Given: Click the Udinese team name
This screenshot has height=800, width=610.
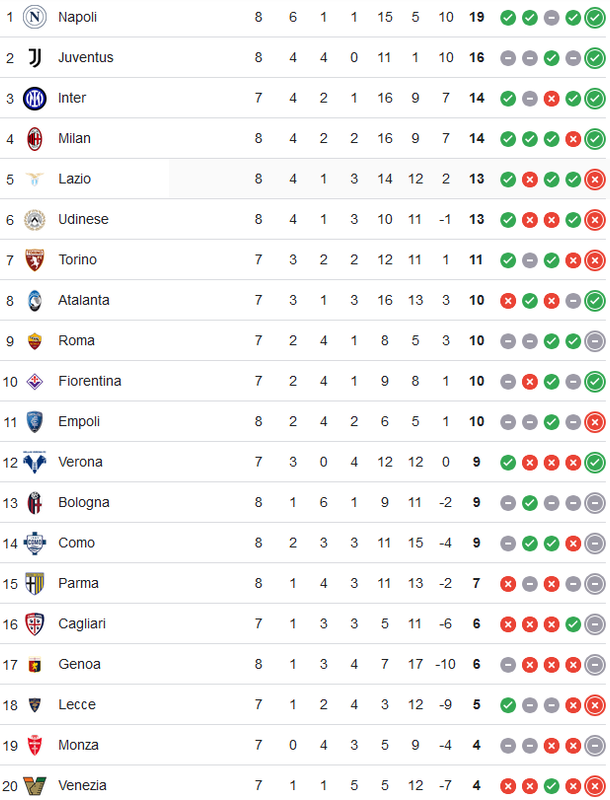Looking at the screenshot, I should tap(83, 219).
